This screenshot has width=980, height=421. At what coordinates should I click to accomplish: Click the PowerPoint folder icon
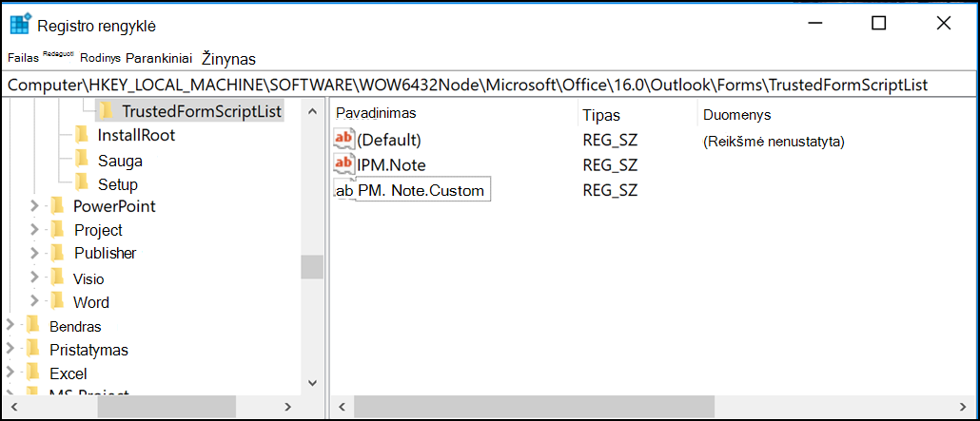coord(57,206)
